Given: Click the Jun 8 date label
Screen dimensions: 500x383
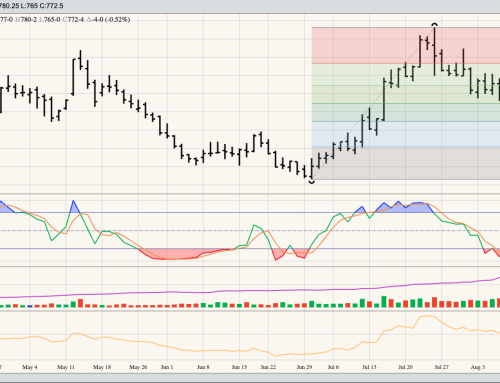Looking at the screenshot, I should tap(203, 367).
